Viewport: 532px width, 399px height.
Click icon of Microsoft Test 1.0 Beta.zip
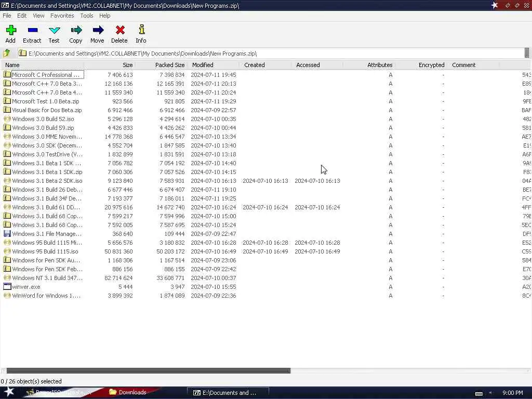click(x=7, y=101)
